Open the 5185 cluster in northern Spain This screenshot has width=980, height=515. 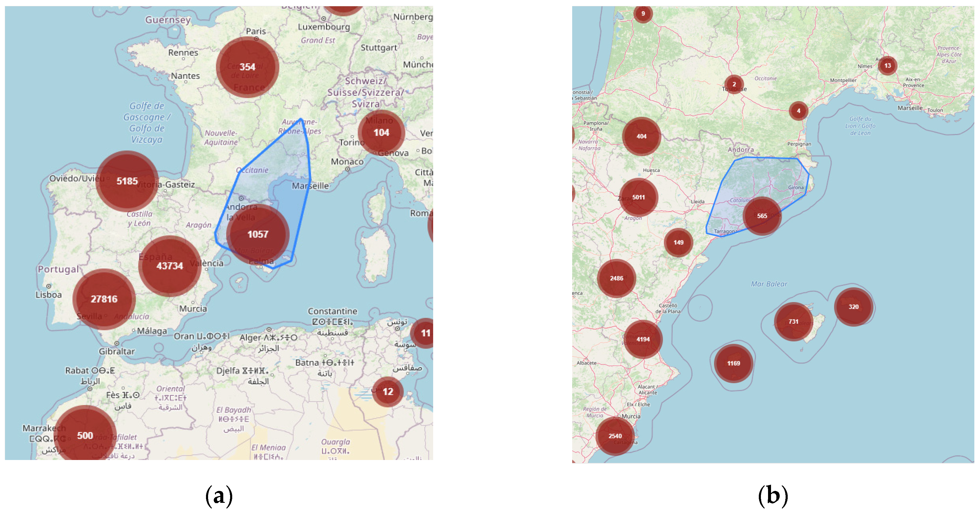click(x=127, y=181)
